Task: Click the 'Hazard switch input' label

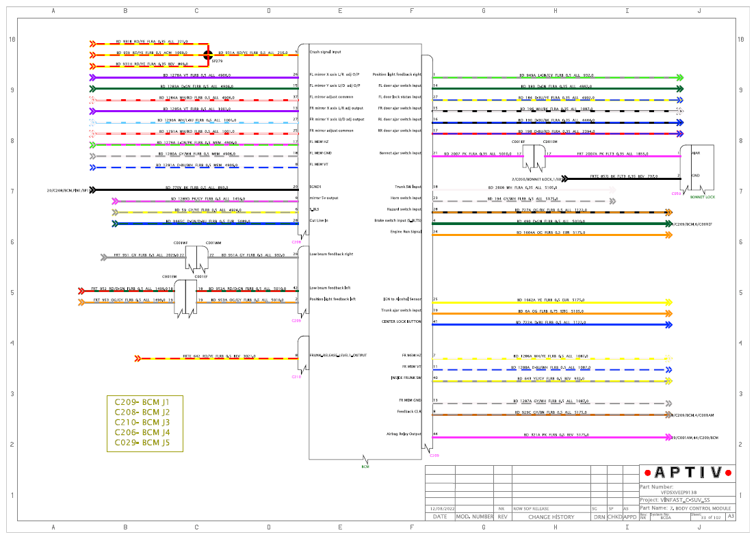Action: coord(404,209)
